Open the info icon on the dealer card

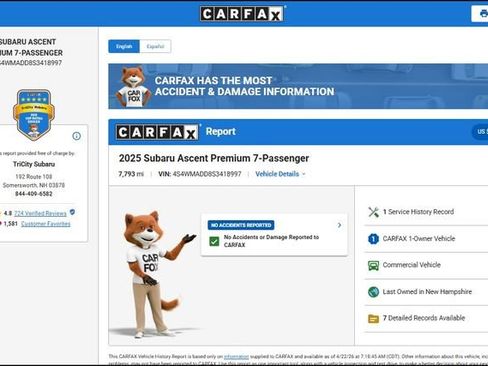(x=76, y=136)
